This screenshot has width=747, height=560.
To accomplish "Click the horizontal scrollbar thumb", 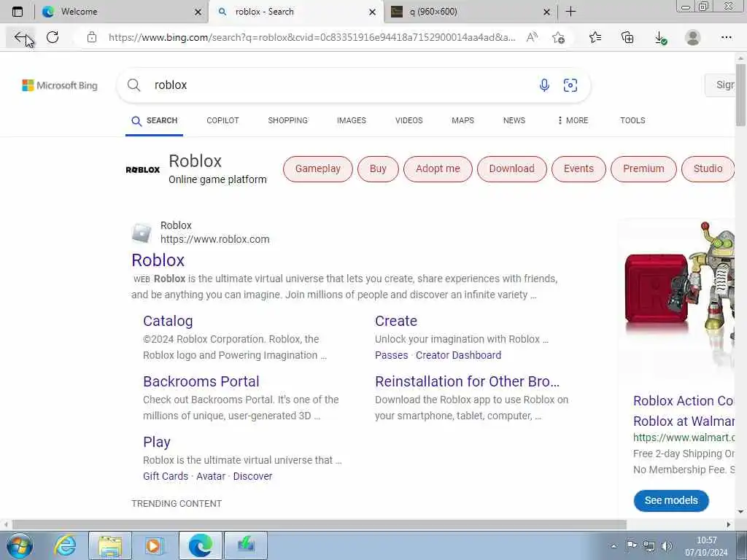I will 320,524.
